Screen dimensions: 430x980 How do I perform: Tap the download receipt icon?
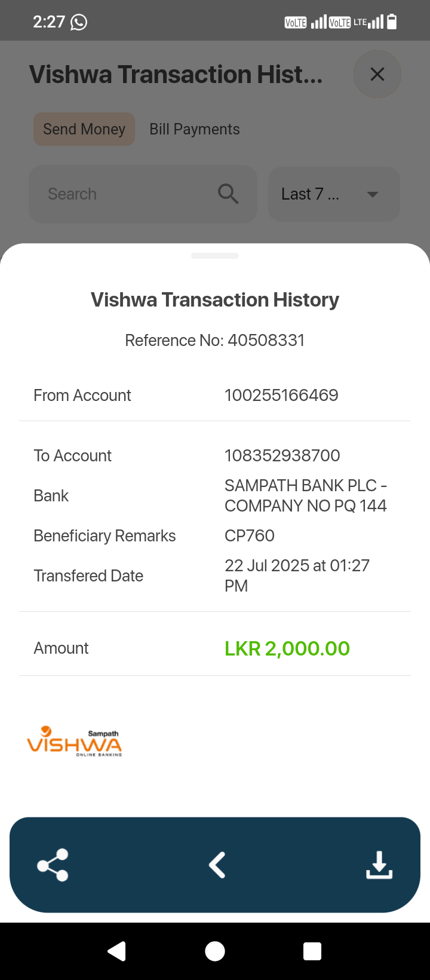point(379,865)
